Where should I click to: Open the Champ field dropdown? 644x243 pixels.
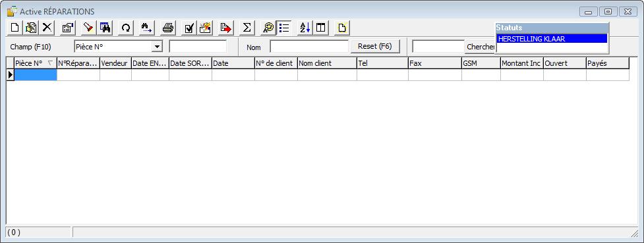[157, 47]
